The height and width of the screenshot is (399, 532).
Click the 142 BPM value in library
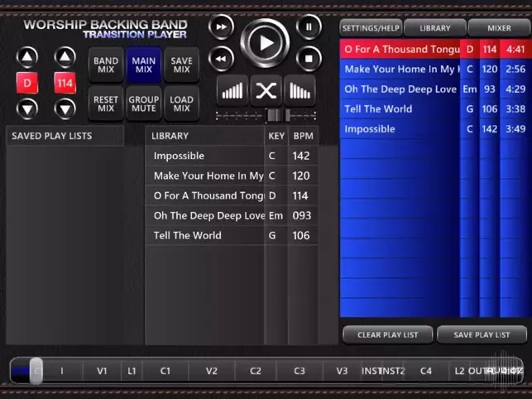pos(301,156)
